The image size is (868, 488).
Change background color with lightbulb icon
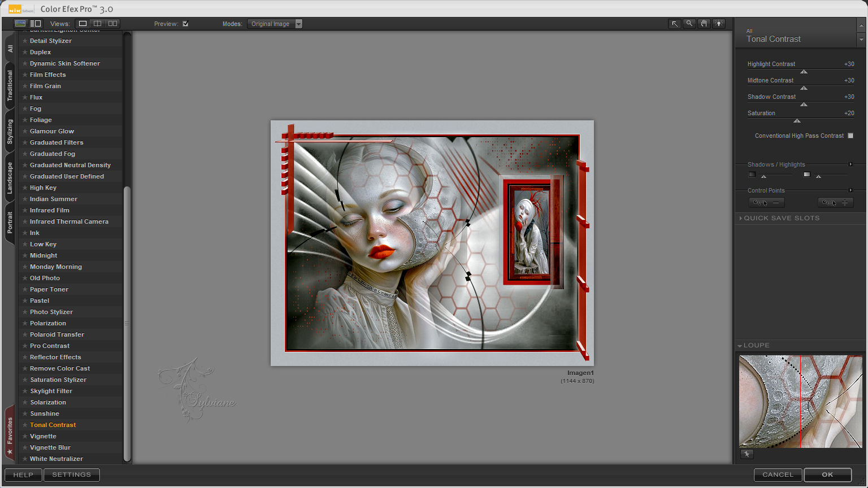[719, 24]
